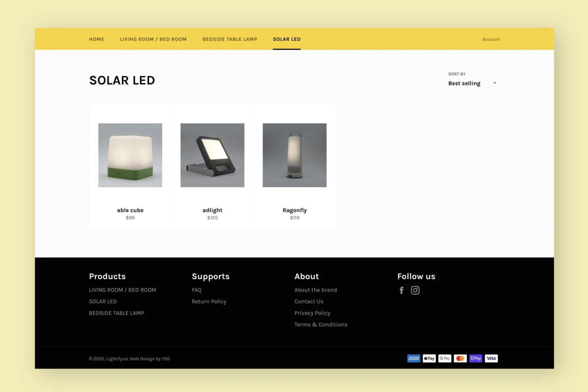Screen dimensions: 588x392
Task: View the able cube product image
Action: tap(130, 155)
